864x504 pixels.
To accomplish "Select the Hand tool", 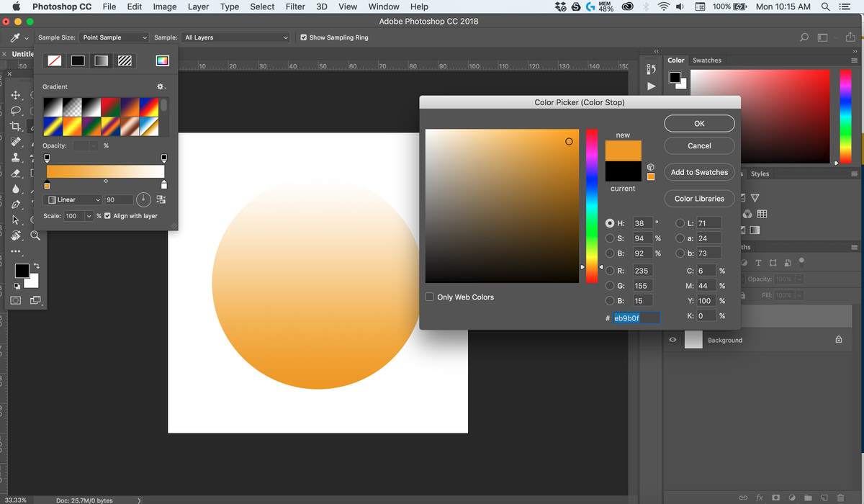I will point(16,235).
